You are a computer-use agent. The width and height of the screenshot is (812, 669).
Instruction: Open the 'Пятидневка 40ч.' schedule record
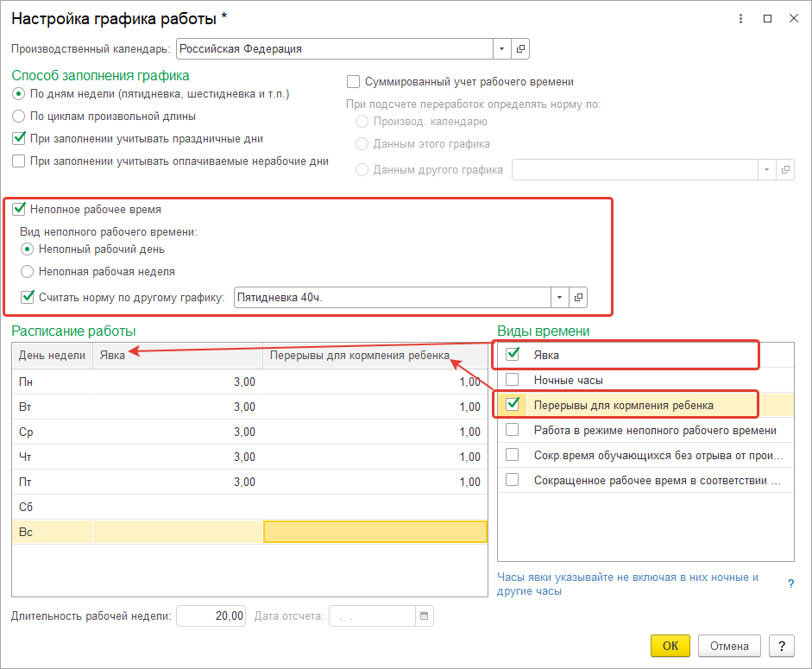point(578,298)
